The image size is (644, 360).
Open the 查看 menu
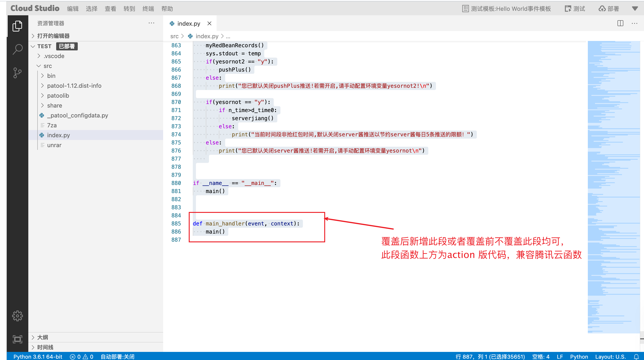tap(110, 9)
